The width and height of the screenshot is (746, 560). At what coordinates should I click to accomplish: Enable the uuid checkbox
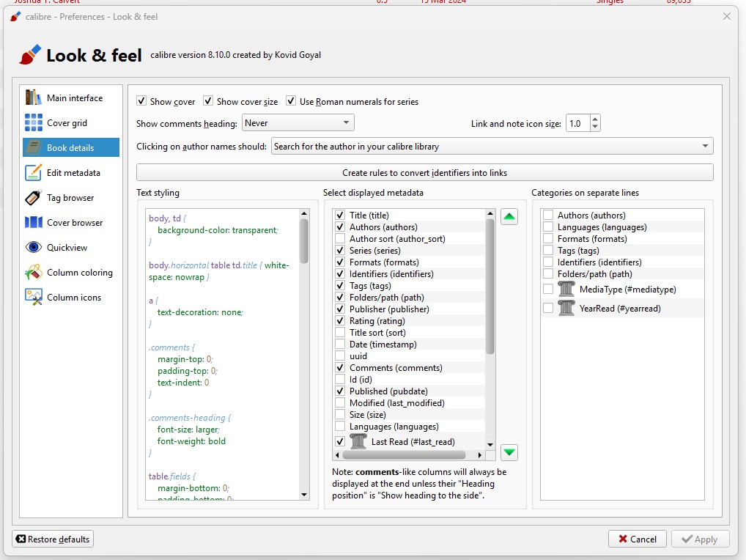[x=340, y=356]
